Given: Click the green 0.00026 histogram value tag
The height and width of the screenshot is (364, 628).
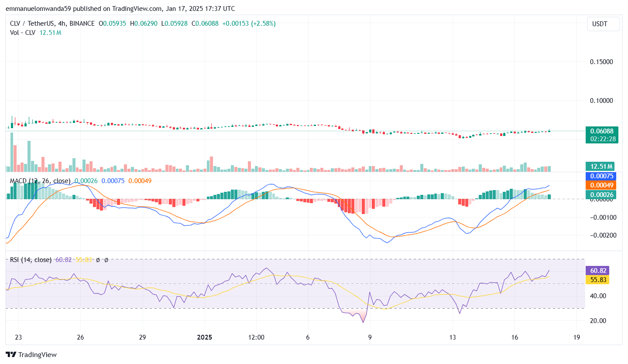Looking at the screenshot, I should (x=602, y=194).
